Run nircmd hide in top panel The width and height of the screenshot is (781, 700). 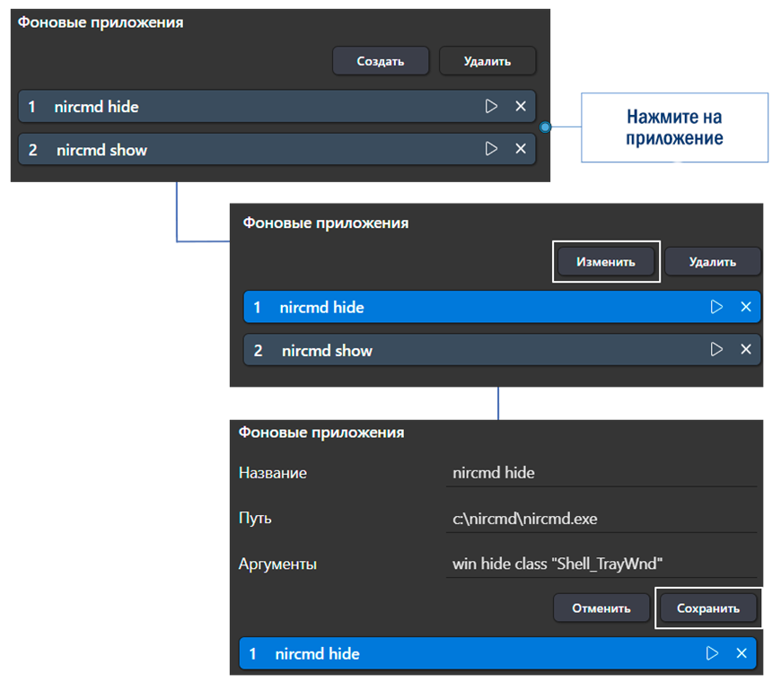491,106
